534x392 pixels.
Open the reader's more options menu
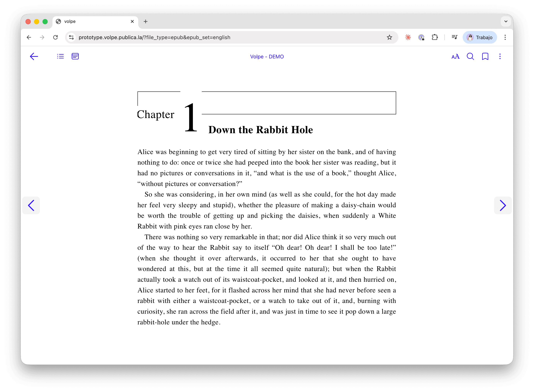500,57
